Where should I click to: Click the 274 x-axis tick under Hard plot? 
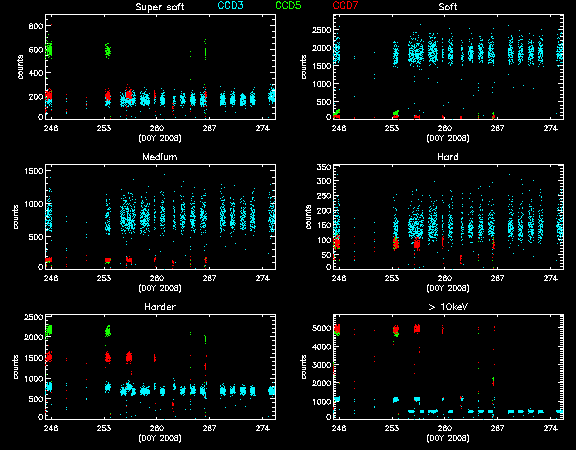point(551,278)
